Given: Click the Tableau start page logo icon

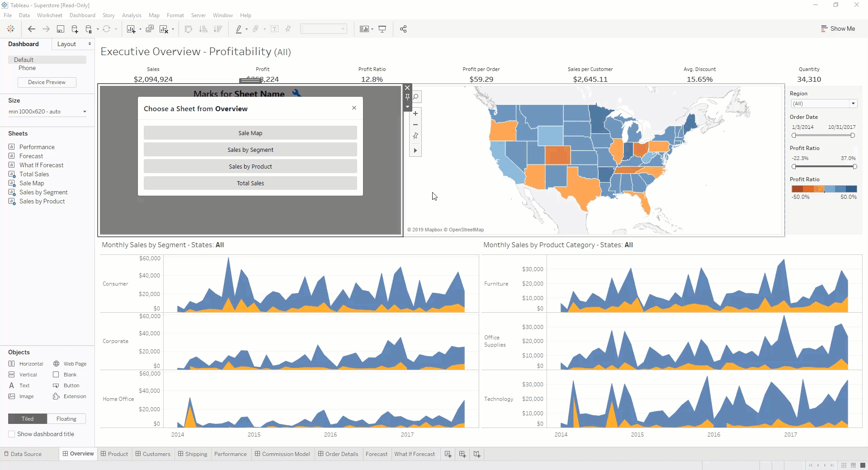Looking at the screenshot, I should tap(10, 29).
